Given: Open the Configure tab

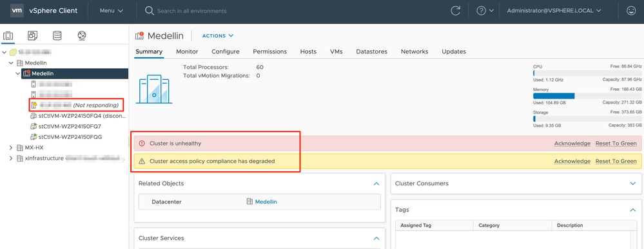Looking at the screenshot, I should tap(226, 51).
